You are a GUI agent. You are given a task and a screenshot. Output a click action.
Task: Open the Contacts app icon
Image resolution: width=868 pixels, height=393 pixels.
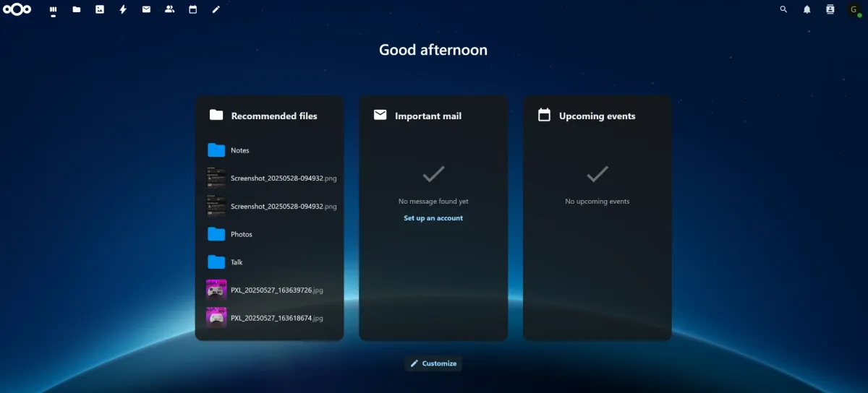(169, 9)
